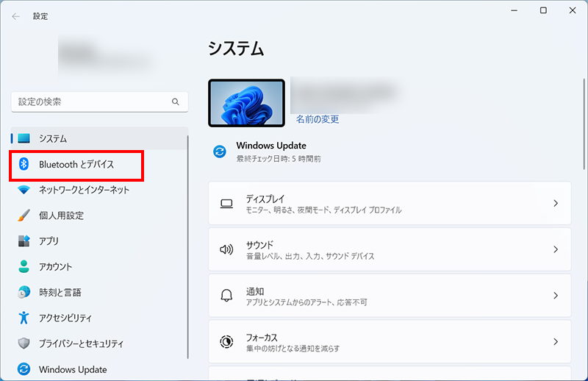Click the モニター、明るさ、夜間モード description text
The height and width of the screenshot is (381, 588).
click(323, 210)
